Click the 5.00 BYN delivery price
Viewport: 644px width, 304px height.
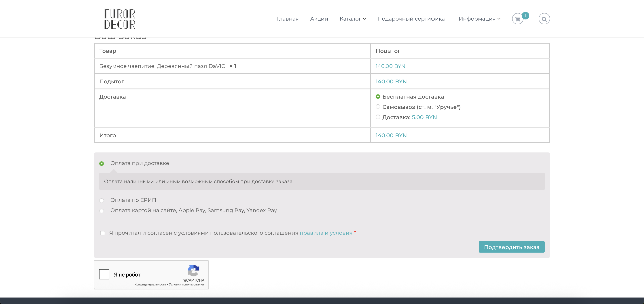tap(424, 117)
